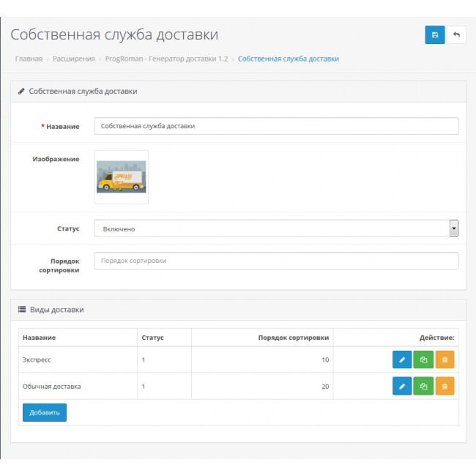Click the Порядок сортировки column header
Screen dimensions: 476x476
point(293,338)
